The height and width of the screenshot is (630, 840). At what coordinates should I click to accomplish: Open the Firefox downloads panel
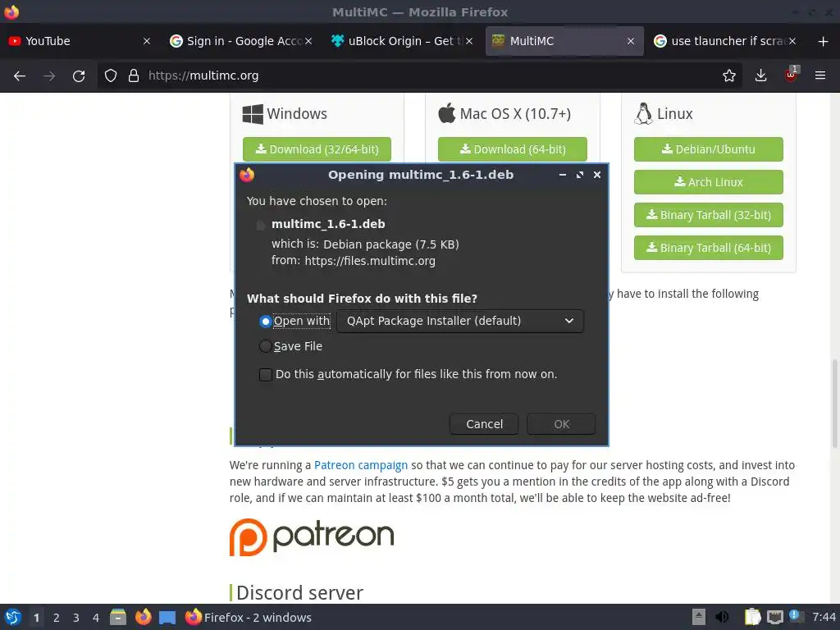[x=760, y=75]
